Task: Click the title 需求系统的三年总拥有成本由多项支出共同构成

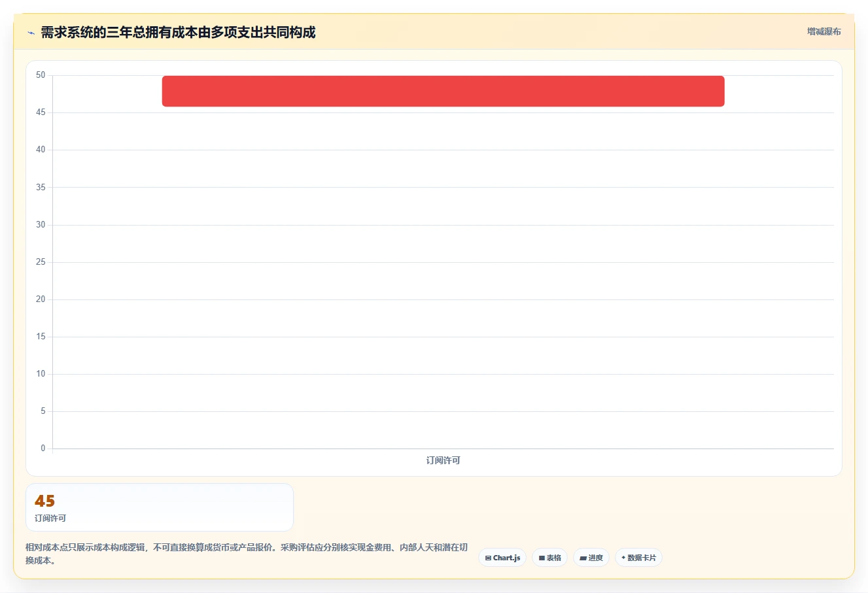Action: [x=178, y=32]
